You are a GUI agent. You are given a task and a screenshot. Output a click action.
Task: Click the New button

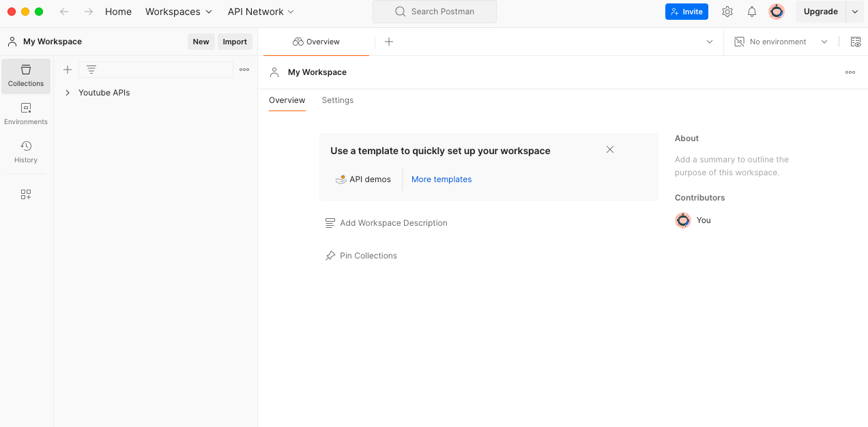(x=201, y=42)
